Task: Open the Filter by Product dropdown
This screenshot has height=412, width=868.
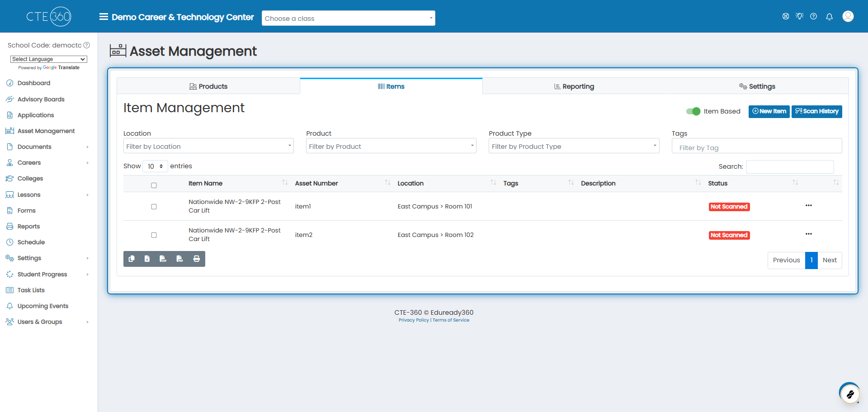Action: pos(391,146)
